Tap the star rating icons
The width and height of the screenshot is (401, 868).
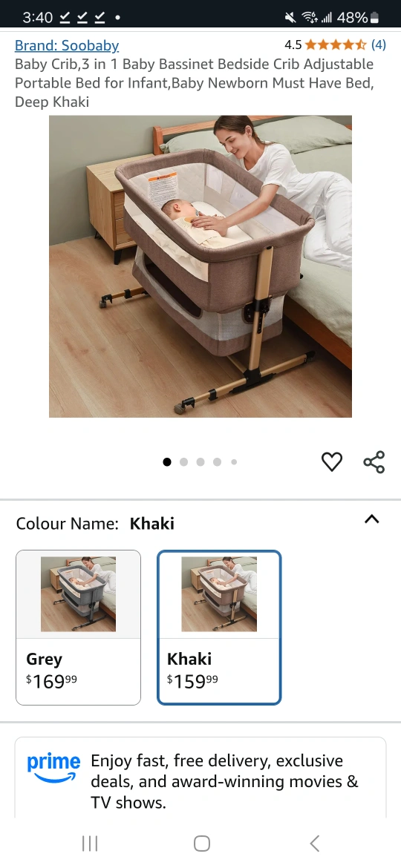tap(335, 45)
